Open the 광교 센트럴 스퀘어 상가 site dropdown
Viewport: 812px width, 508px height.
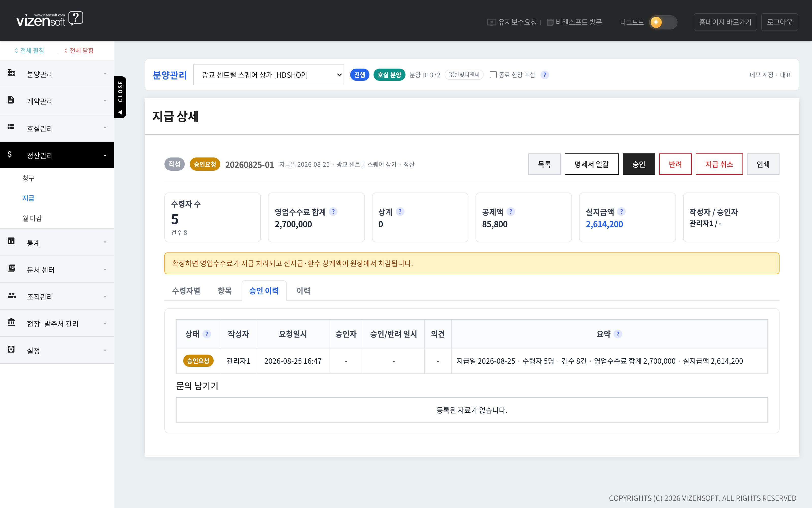[x=268, y=75]
